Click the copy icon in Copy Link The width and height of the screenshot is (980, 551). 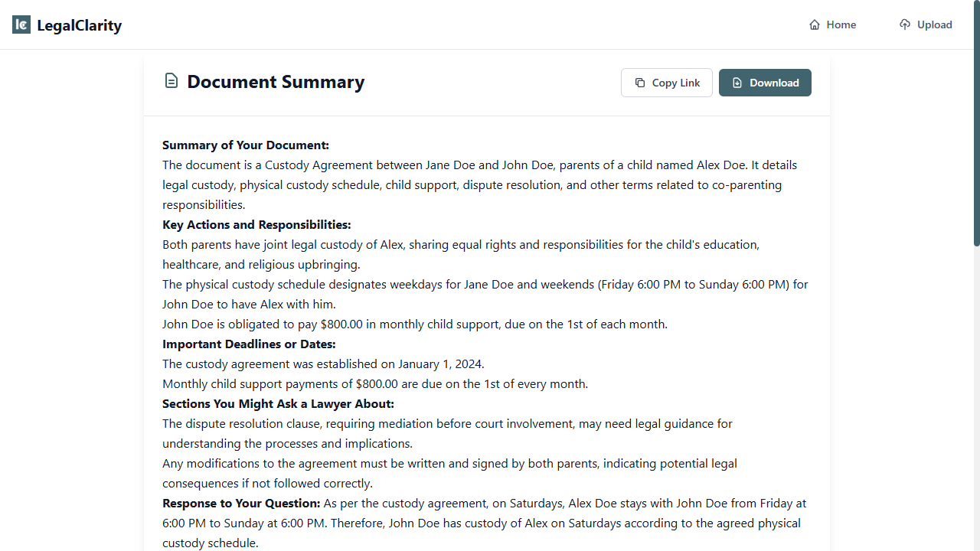click(640, 83)
